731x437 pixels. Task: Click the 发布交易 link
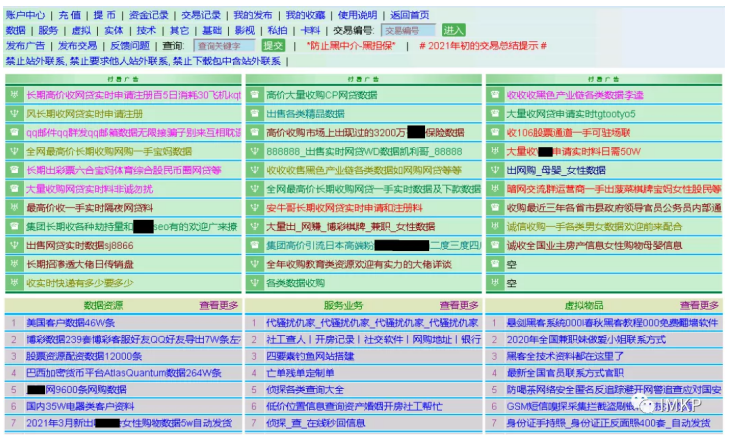(x=77, y=46)
